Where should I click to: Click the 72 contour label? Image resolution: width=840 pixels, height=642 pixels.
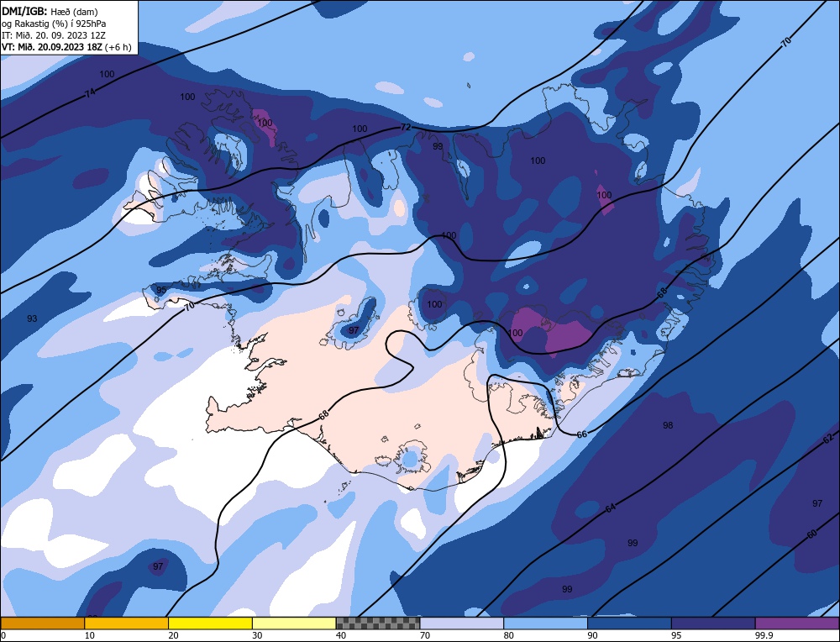click(x=406, y=128)
